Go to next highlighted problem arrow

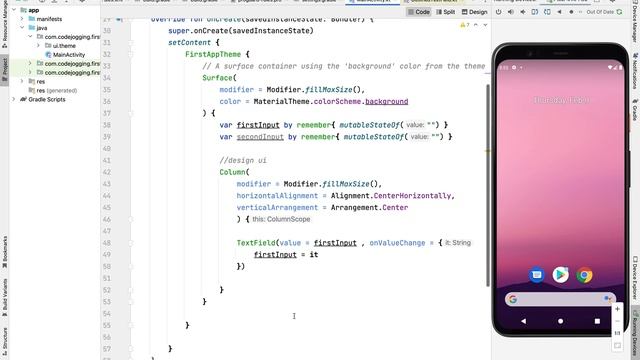(485, 25)
